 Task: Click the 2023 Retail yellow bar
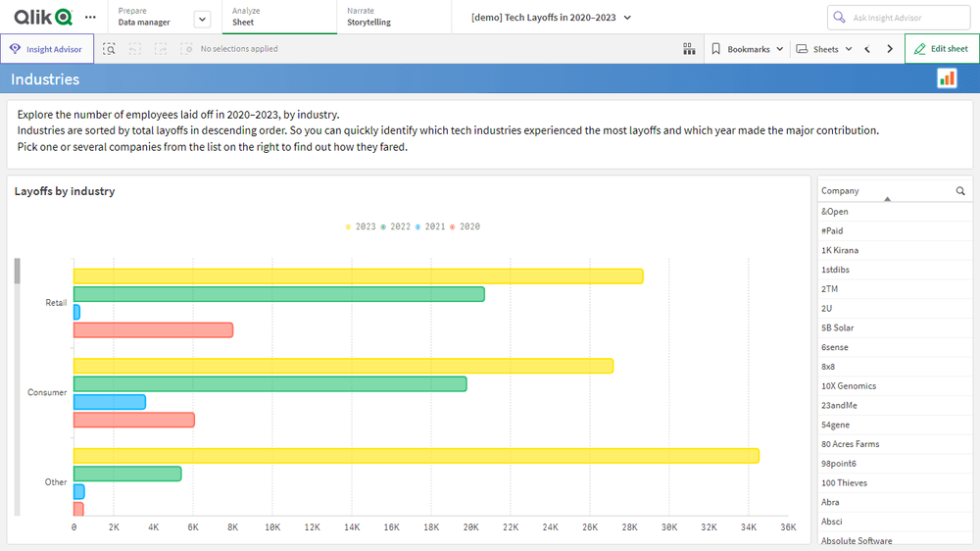click(x=358, y=276)
